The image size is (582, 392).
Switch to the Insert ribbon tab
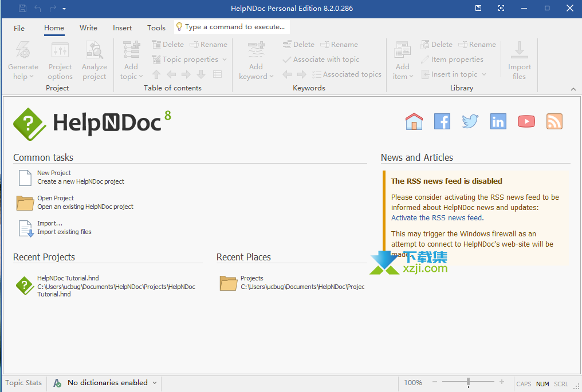coord(122,28)
